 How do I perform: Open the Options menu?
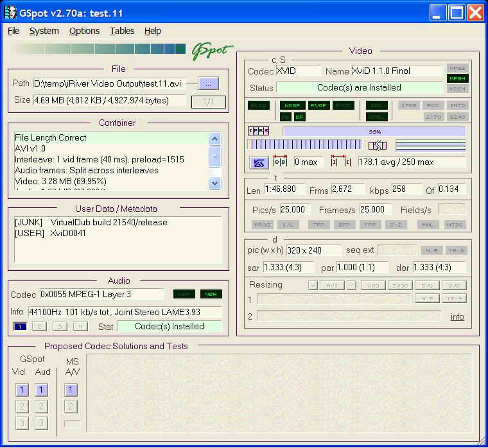[84, 31]
